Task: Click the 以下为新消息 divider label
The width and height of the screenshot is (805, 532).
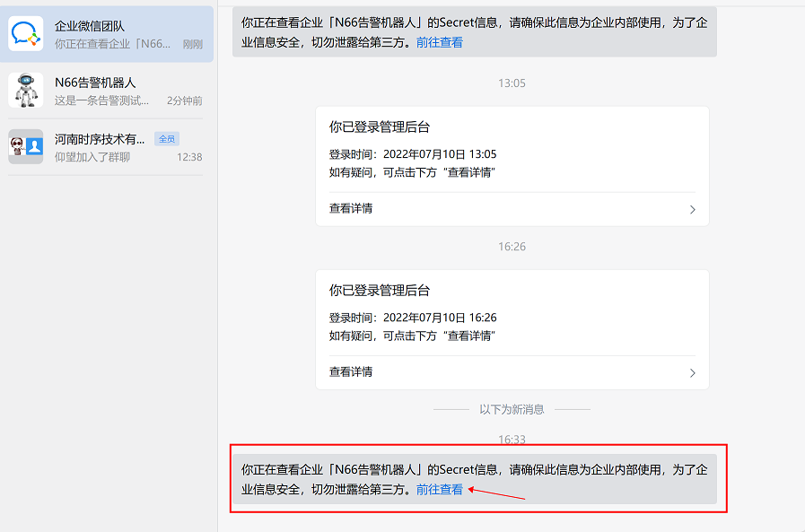Action: coord(512,409)
